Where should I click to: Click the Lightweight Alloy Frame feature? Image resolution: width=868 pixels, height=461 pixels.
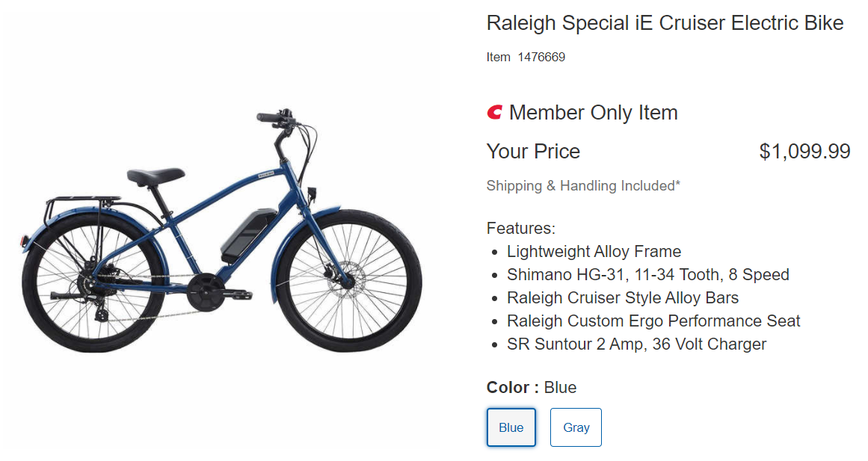tap(594, 251)
